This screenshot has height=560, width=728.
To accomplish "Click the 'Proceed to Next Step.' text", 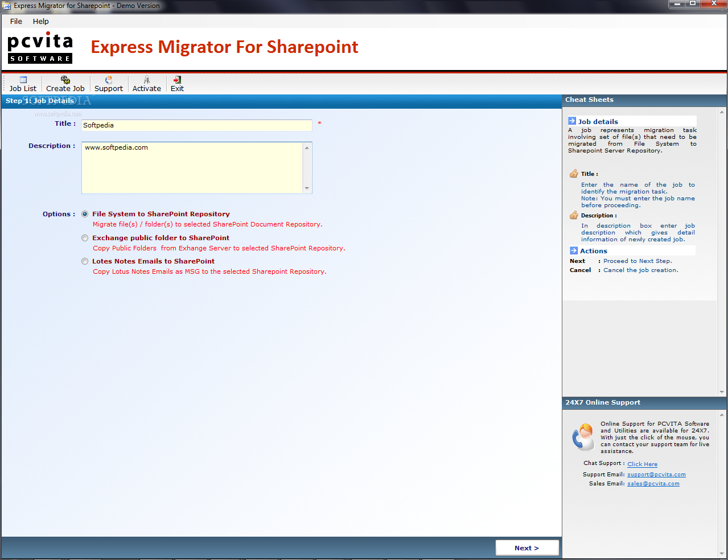I will tap(637, 261).
